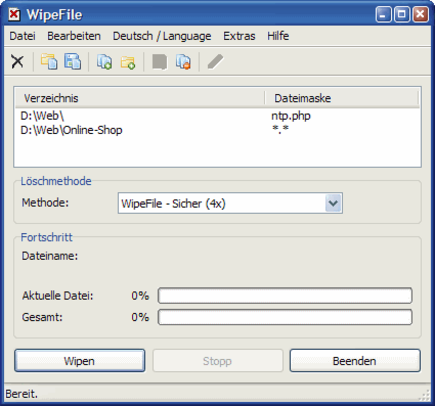Expand the Methode dropdown arrow

[333, 203]
